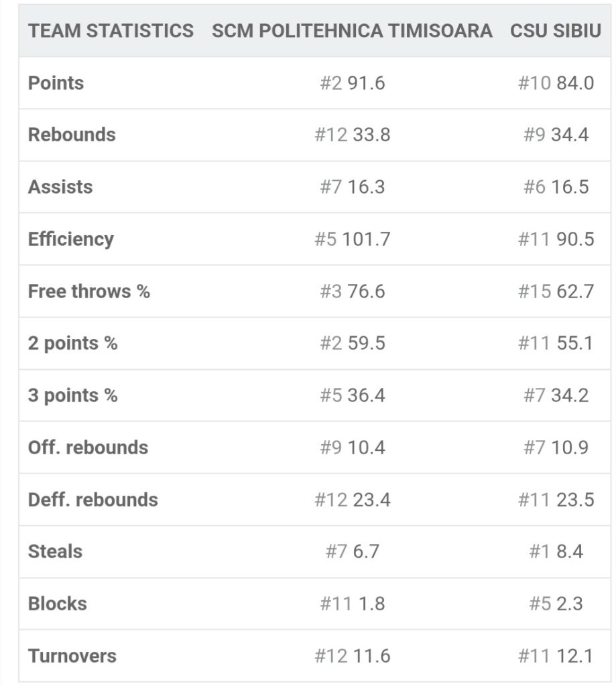The height and width of the screenshot is (686, 616).
Task: Click Timisoara's points value 91.6
Action: (x=366, y=83)
